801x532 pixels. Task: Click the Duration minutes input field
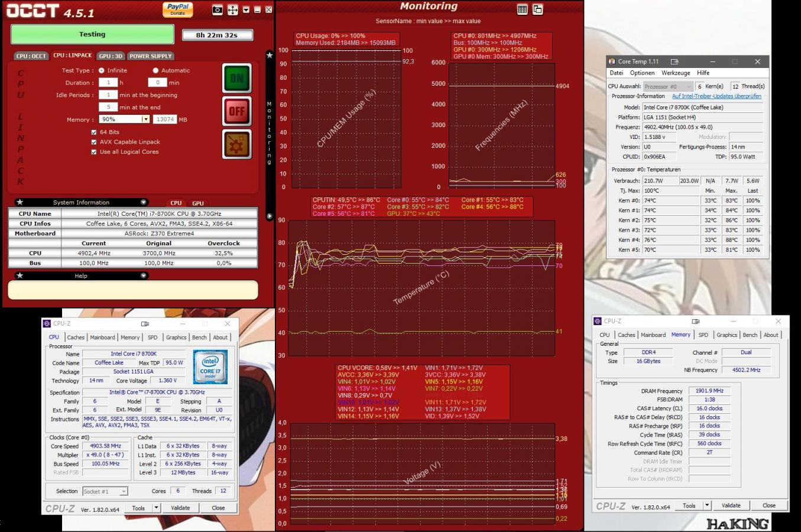157,83
